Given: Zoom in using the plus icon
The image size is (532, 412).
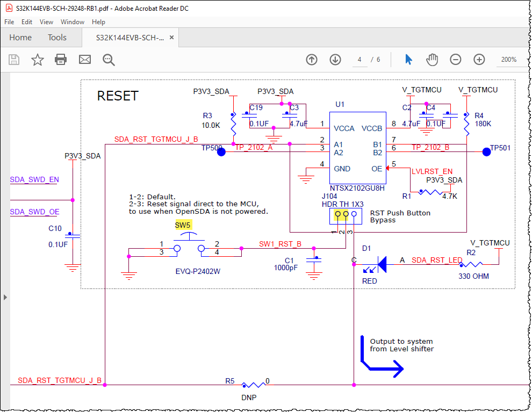Looking at the screenshot, I should [x=479, y=60].
